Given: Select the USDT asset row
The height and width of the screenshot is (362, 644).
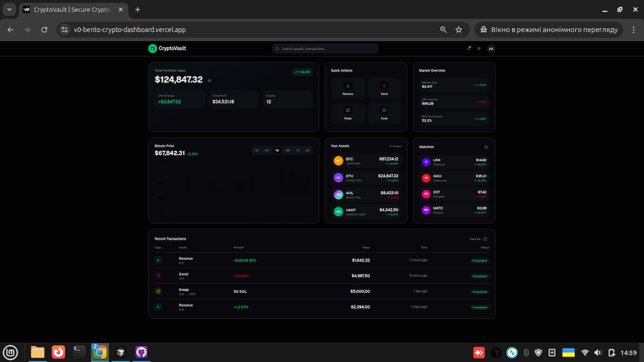Looking at the screenshot, I should click(366, 212).
